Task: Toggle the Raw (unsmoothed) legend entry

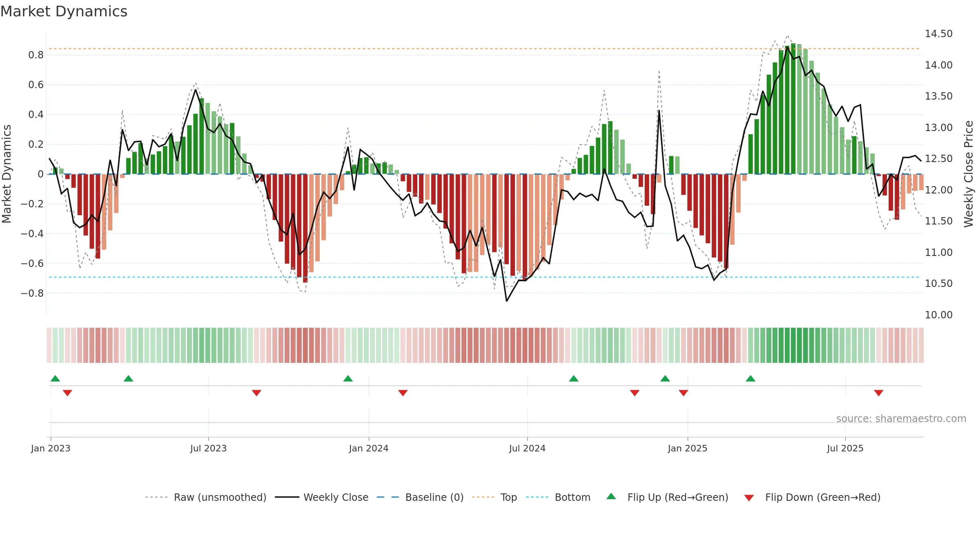Action: 205,497
